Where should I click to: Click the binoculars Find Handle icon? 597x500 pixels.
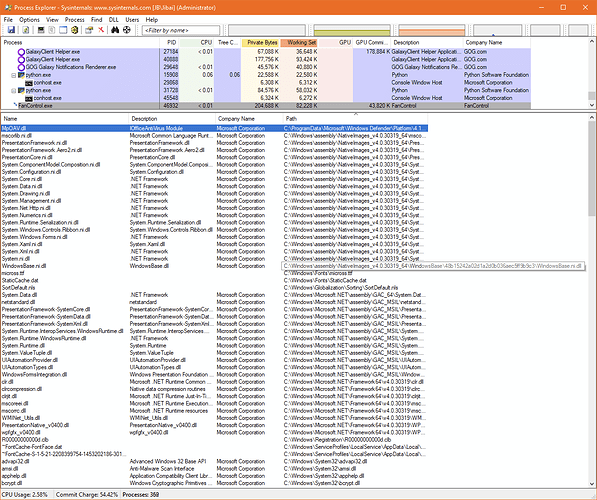point(115,30)
